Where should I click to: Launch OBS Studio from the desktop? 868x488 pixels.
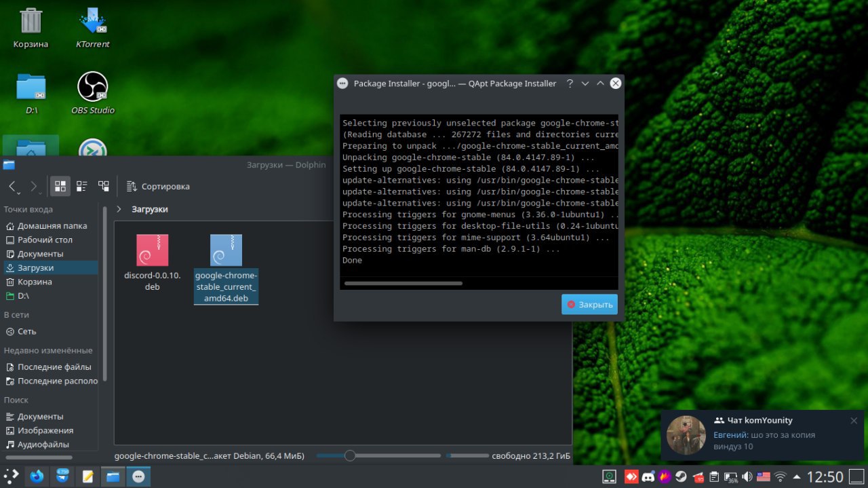pos(93,94)
